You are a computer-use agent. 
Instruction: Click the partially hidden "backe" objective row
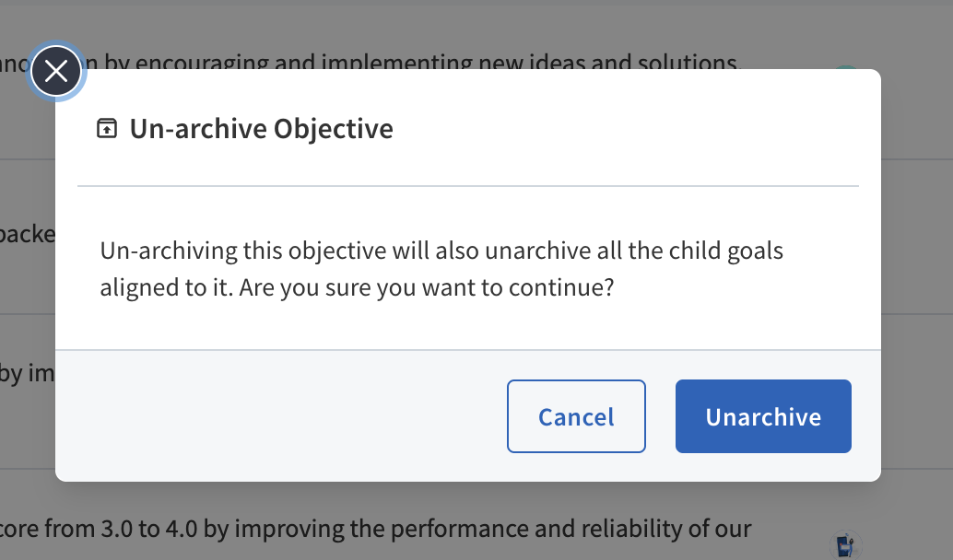(x=28, y=234)
